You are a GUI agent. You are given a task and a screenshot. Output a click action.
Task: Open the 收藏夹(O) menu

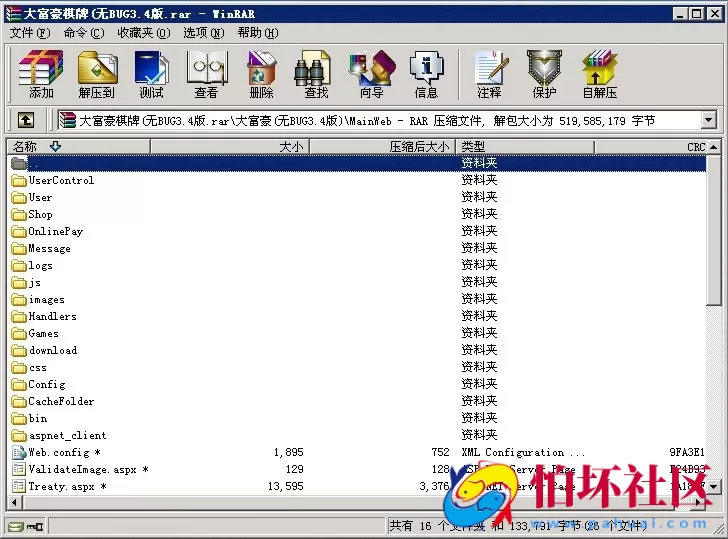(x=144, y=33)
